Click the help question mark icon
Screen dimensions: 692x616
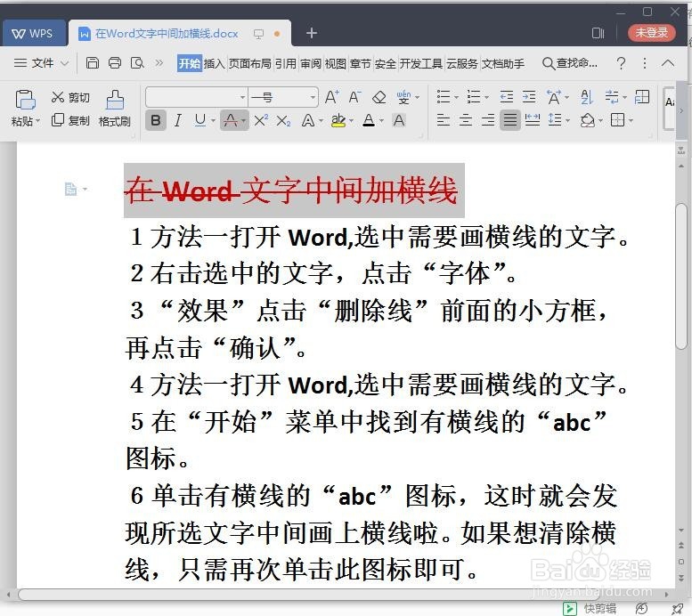click(x=621, y=63)
